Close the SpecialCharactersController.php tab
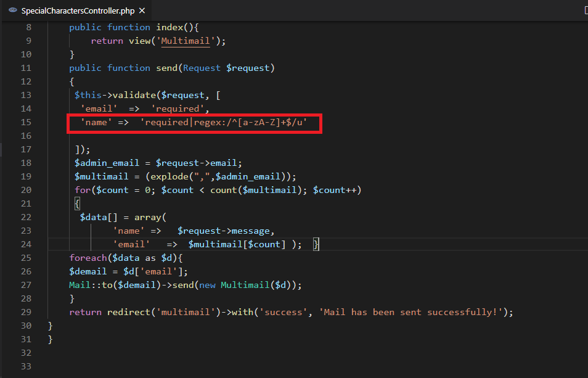Screen dimensions: 588x378 [142, 10]
